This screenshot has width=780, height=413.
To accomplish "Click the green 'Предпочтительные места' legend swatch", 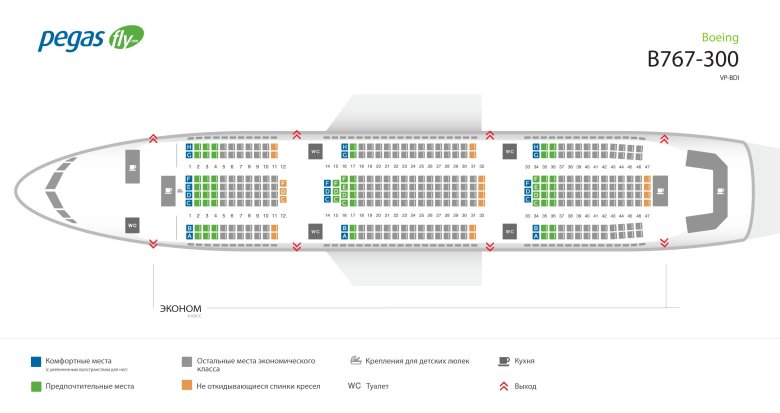I will pyautogui.click(x=36, y=385).
